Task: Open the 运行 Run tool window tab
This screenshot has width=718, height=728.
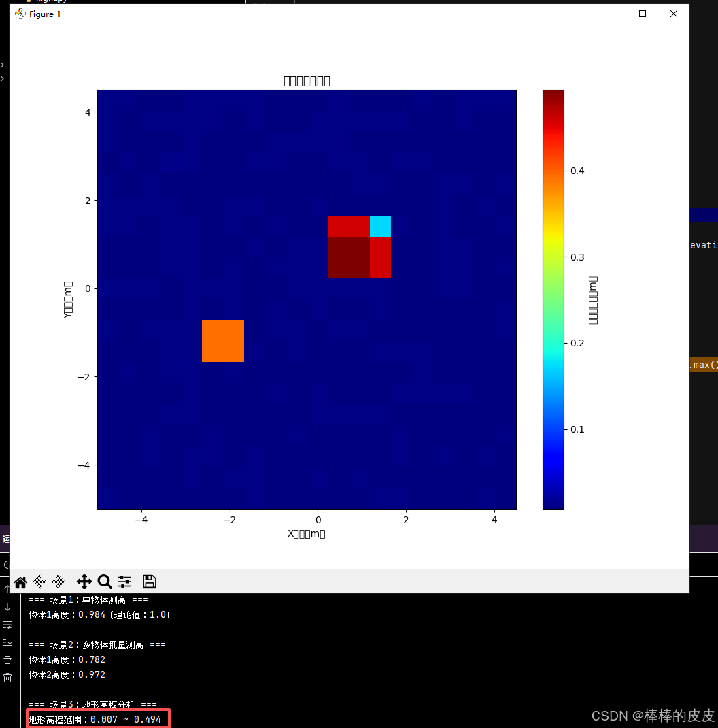Action: tap(5, 539)
